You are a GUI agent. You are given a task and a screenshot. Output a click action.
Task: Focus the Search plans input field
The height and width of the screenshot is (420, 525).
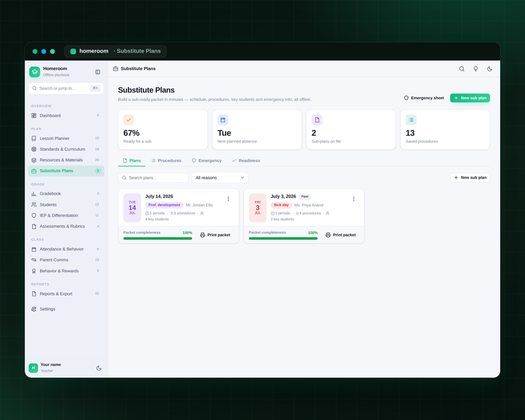point(154,177)
